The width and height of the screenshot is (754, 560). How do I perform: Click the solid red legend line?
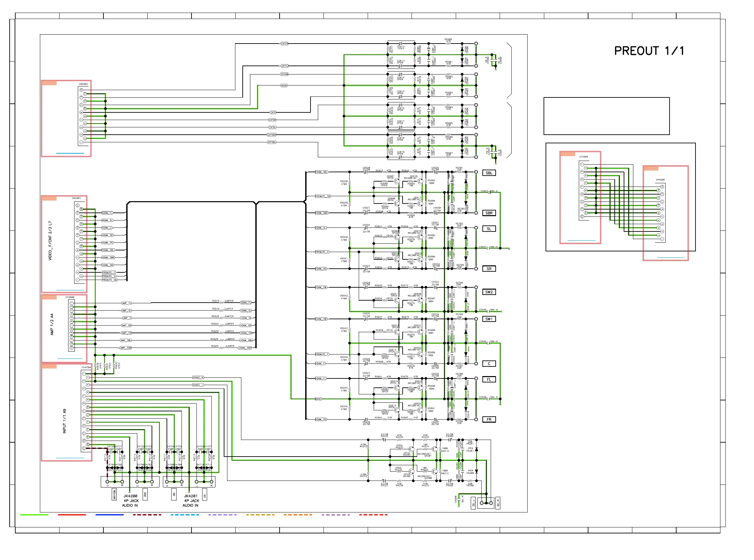point(72,514)
